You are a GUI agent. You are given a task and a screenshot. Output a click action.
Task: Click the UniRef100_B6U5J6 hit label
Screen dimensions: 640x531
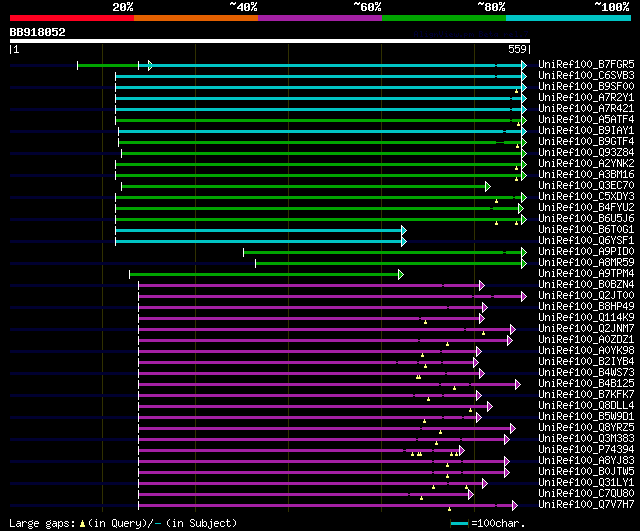[586, 219]
